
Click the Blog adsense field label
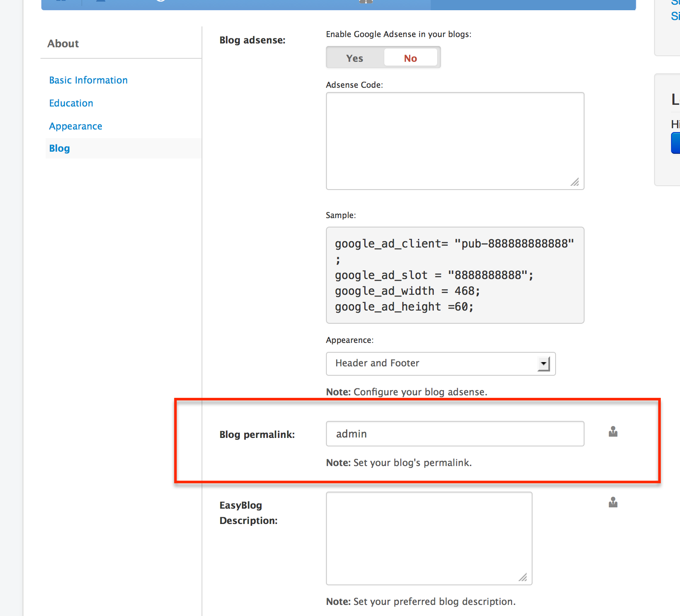[x=252, y=40]
